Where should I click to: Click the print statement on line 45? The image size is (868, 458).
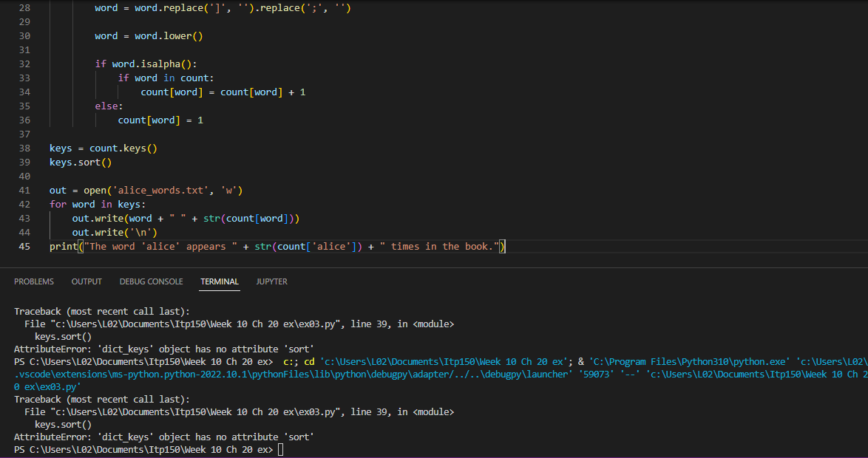click(x=277, y=246)
